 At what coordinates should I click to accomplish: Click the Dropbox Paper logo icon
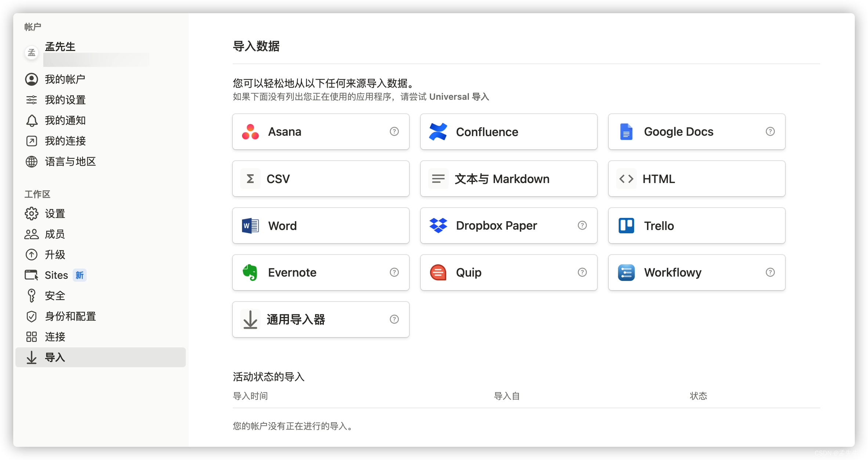pyautogui.click(x=438, y=226)
